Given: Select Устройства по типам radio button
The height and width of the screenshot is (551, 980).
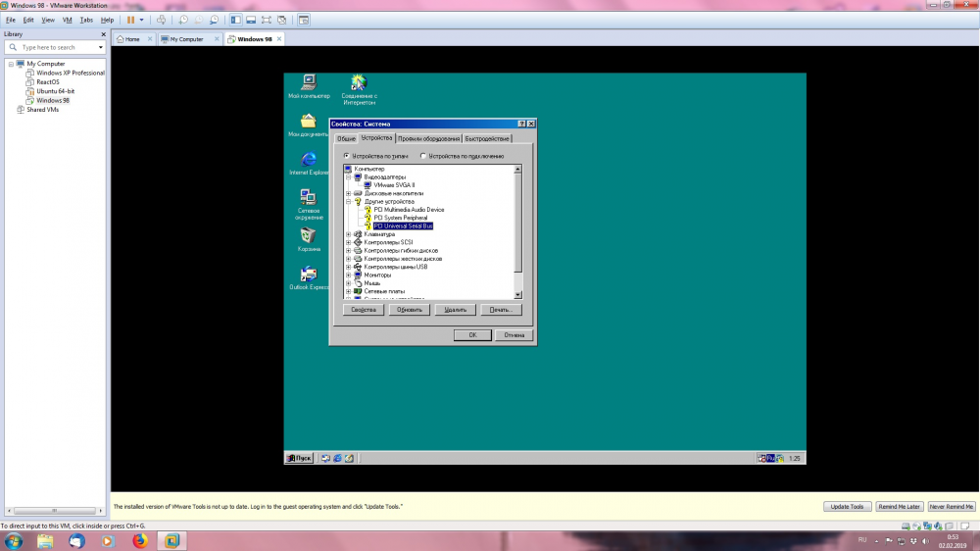Looking at the screenshot, I should [x=347, y=156].
